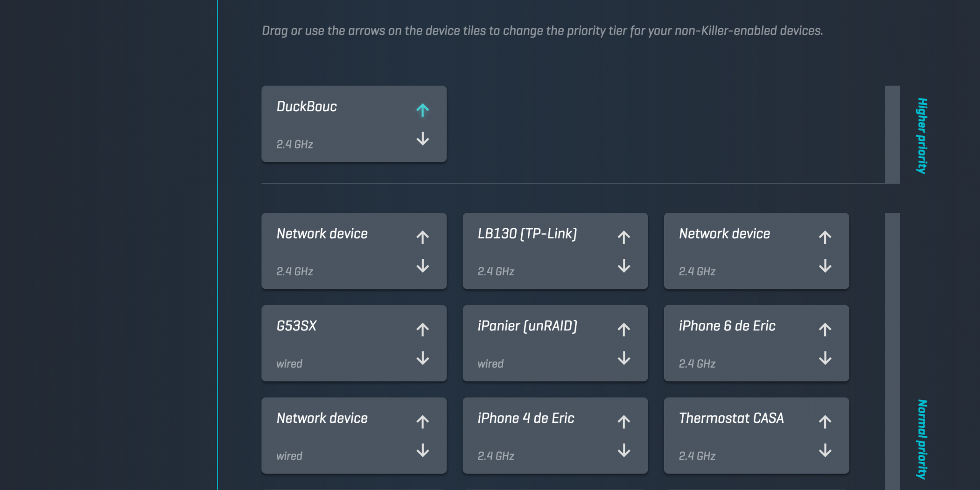Raise iPhone 4 de Eric priority
The width and height of the screenshot is (980, 490).
coord(623,422)
